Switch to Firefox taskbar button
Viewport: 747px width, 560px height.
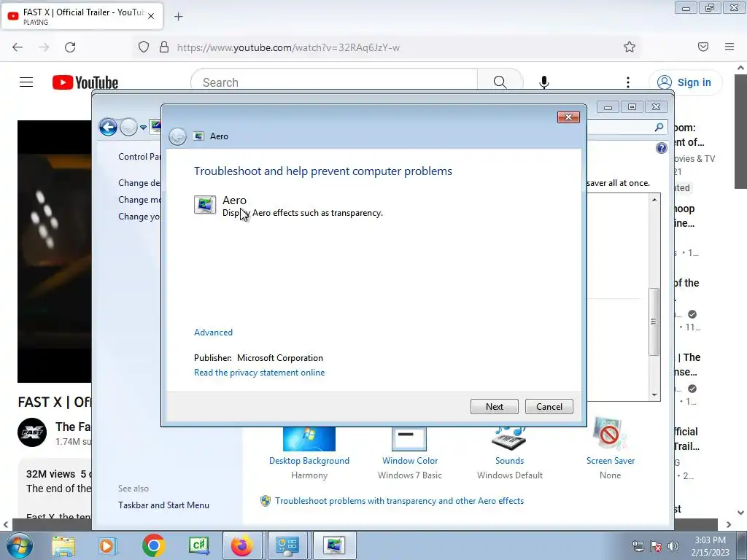coord(242,546)
